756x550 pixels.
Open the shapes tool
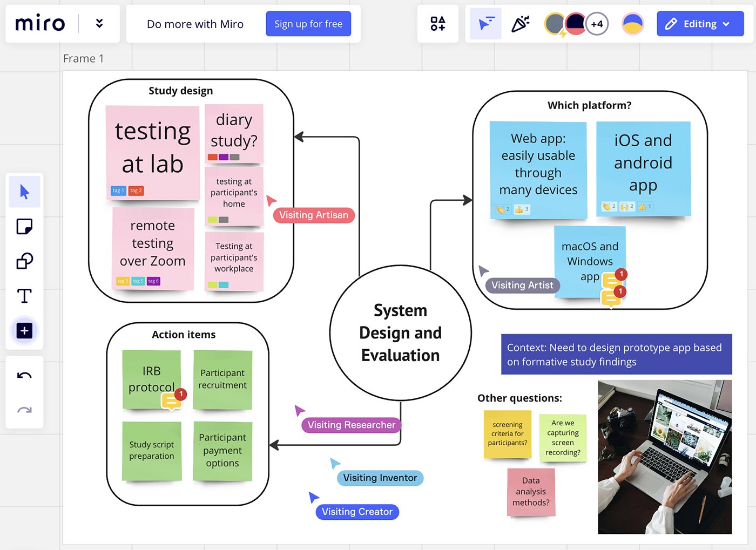pyautogui.click(x=24, y=261)
